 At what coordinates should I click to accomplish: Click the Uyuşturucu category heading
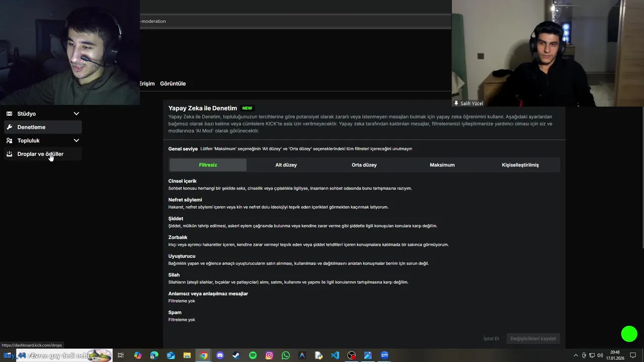coord(182,256)
